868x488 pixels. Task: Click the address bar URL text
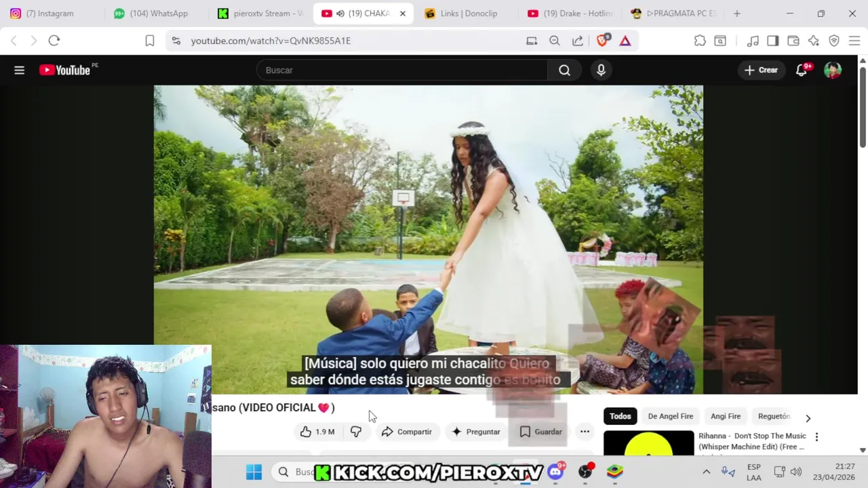tap(271, 41)
